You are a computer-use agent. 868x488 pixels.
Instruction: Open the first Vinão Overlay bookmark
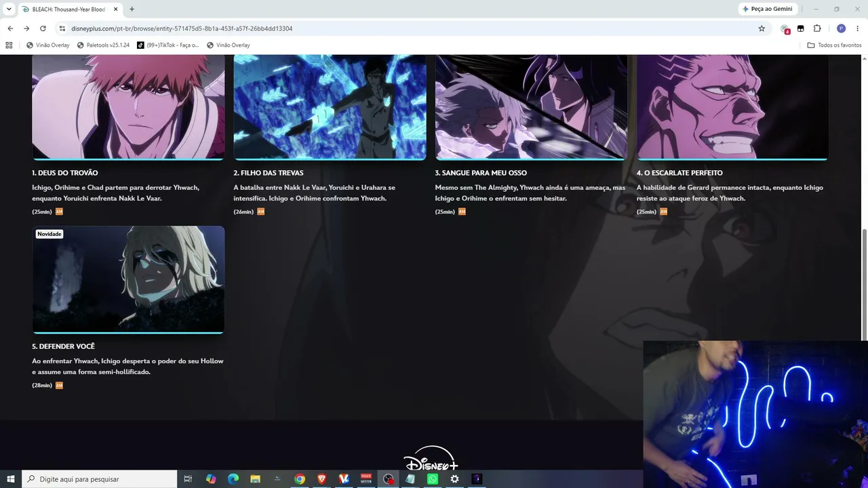48,45
